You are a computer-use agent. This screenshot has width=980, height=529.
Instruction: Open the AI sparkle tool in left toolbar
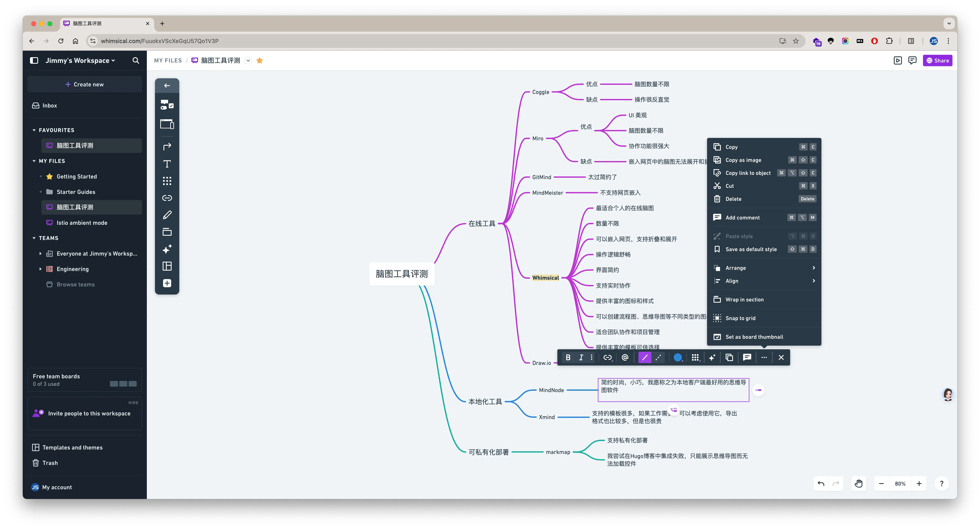(167, 249)
